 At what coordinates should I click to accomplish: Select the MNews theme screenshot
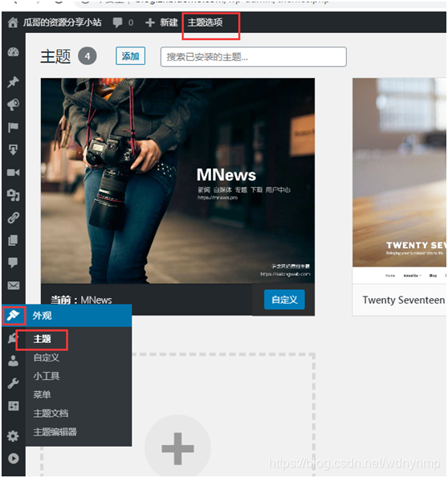pos(177,181)
